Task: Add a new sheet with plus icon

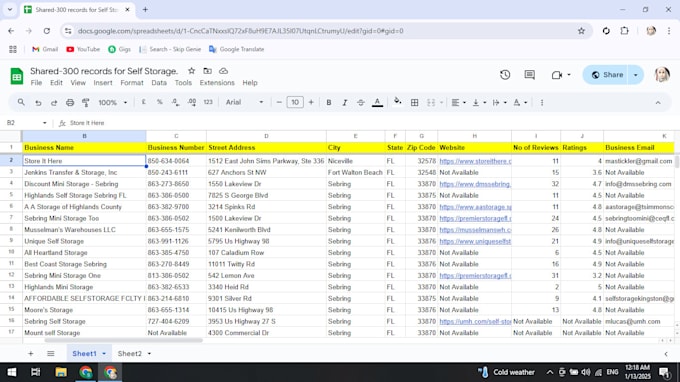Action: (31, 354)
